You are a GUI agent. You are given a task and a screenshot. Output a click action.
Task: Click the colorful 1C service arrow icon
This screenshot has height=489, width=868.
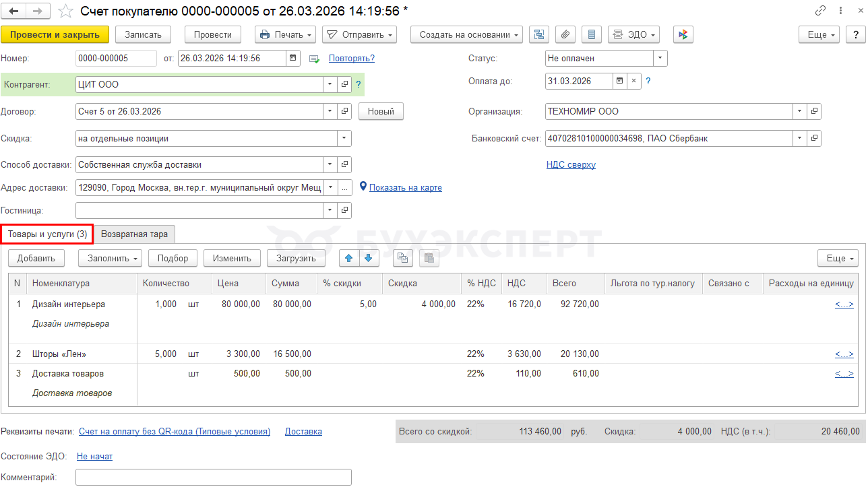pyautogui.click(x=683, y=34)
